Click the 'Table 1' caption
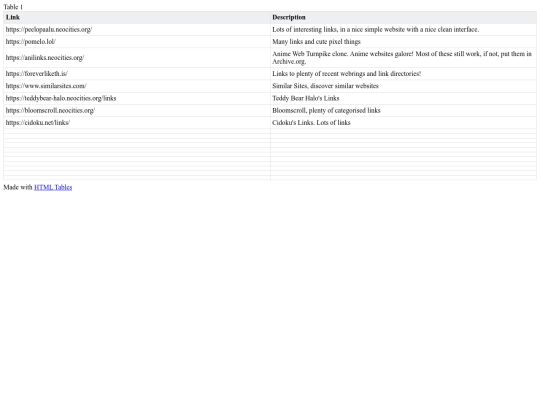Viewport: 540px width, 405px height. point(13,7)
